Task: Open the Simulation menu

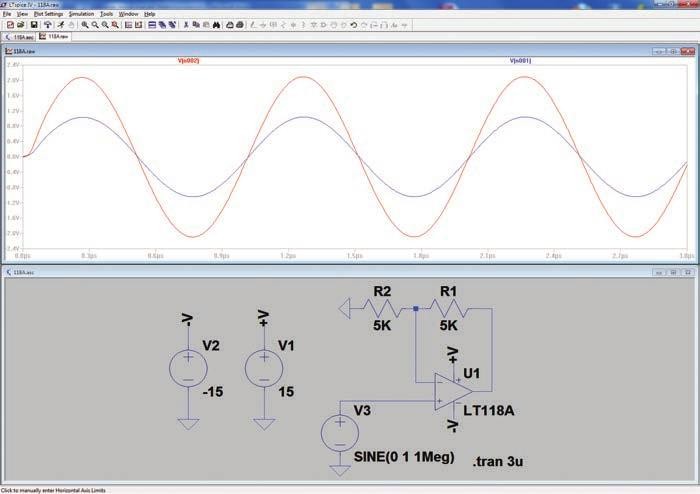Action: [81, 14]
